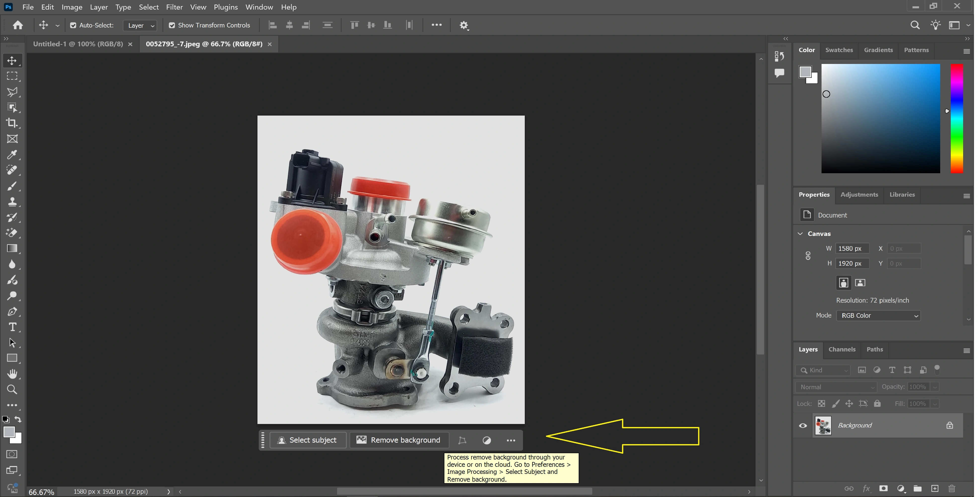Switch to the Swatches tab
980x497 pixels.
[839, 50]
